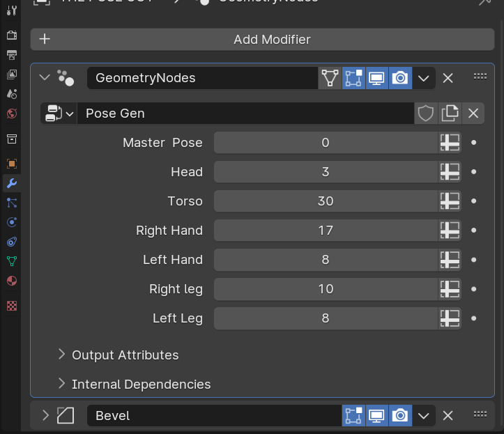Animate Right Hand via keyframe dot
The width and height of the screenshot is (504, 434).
473,231
